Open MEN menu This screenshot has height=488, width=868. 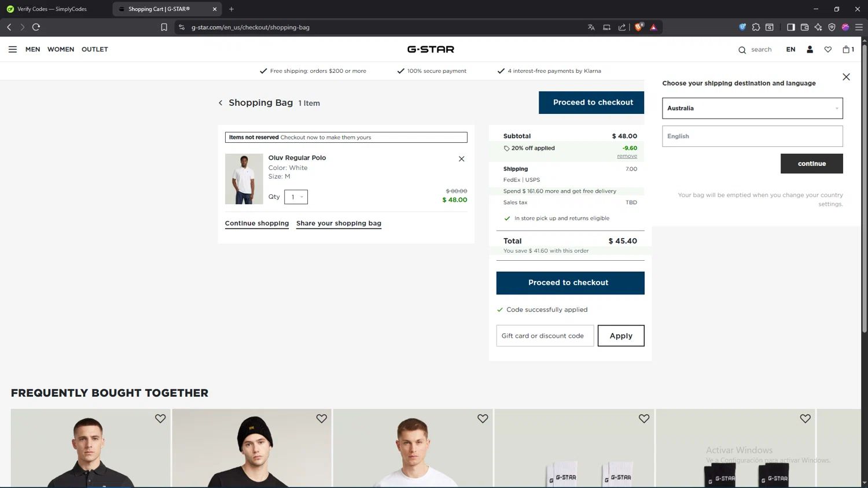click(32, 49)
